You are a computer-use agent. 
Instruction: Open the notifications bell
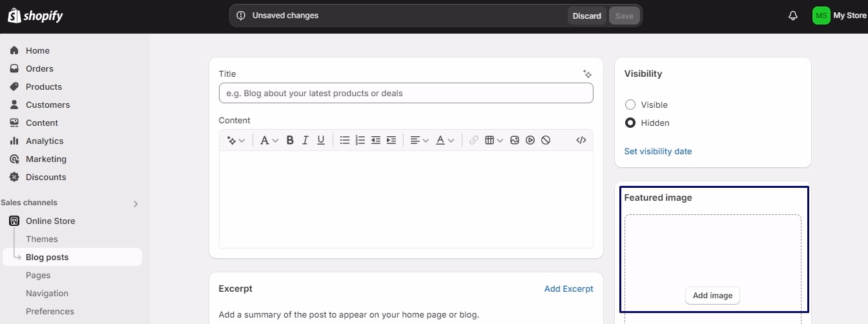coord(793,15)
